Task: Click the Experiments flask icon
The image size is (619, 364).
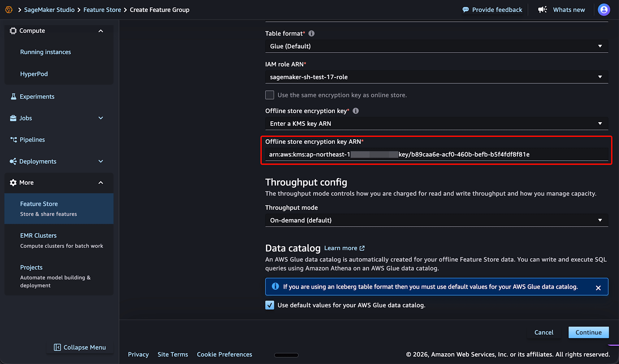Action: coord(13,96)
